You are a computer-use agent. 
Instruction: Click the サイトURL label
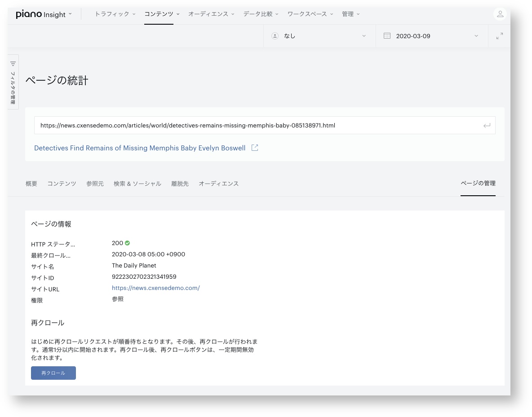[45, 289]
